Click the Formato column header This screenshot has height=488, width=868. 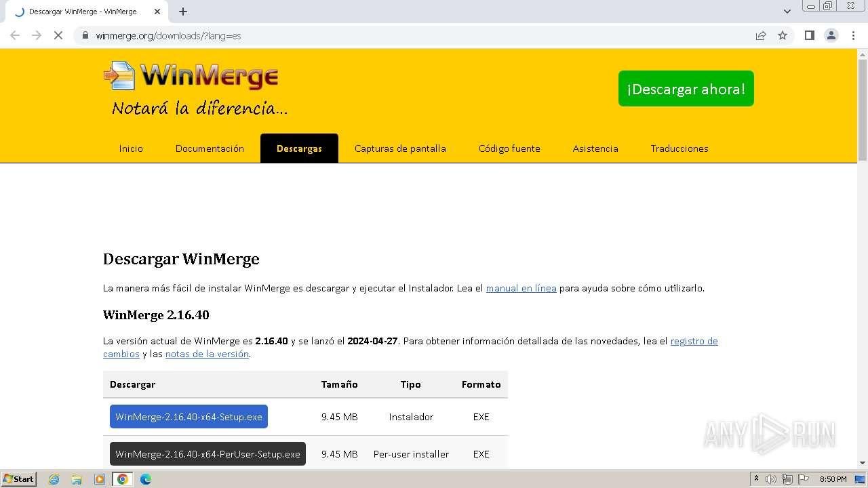coord(481,384)
